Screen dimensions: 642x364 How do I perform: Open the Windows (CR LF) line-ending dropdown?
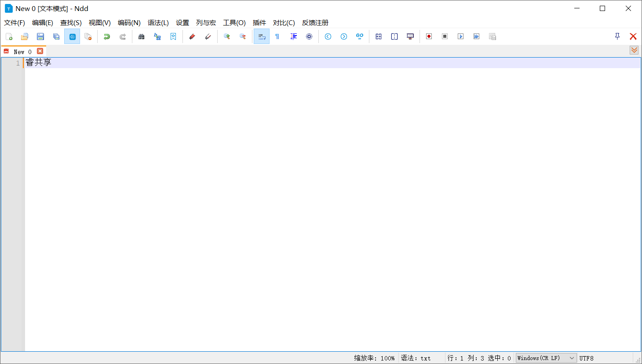[546, 358]
